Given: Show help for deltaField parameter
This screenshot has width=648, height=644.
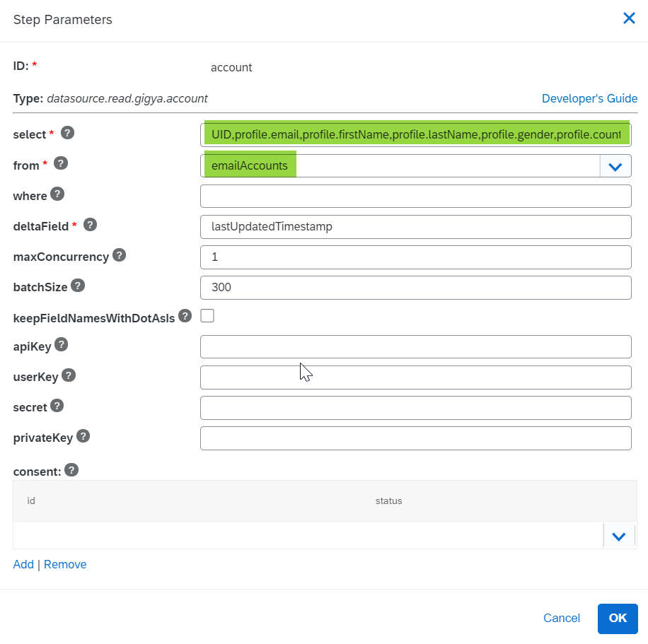Looking at the screenshot, I should coord(90,225).
